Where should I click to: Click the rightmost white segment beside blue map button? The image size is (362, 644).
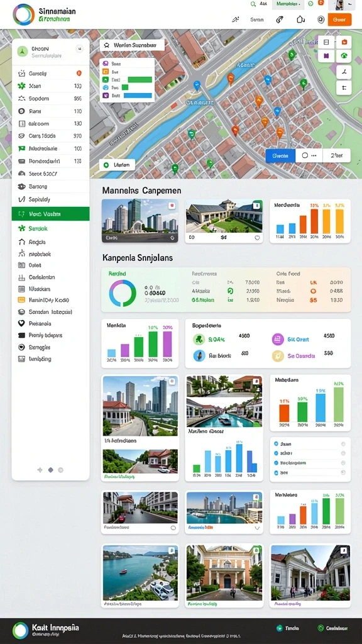(337, 156)
